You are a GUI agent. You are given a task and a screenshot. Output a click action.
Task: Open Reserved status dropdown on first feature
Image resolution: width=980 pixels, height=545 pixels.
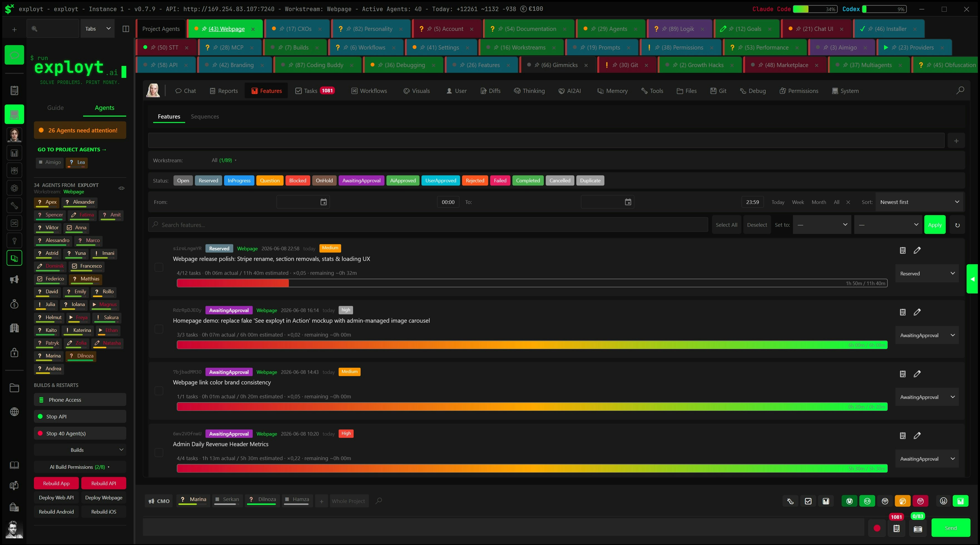(x=927, y=273)
